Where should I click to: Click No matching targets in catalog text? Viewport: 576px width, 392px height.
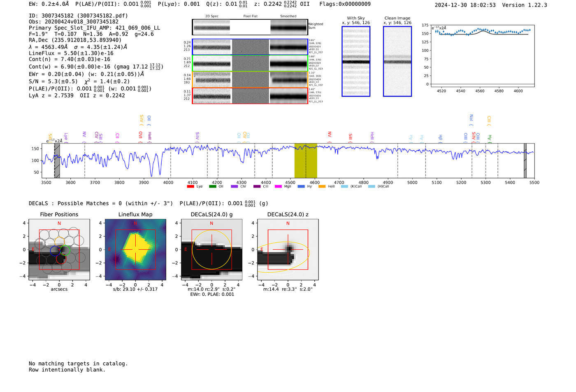point(78,364)
